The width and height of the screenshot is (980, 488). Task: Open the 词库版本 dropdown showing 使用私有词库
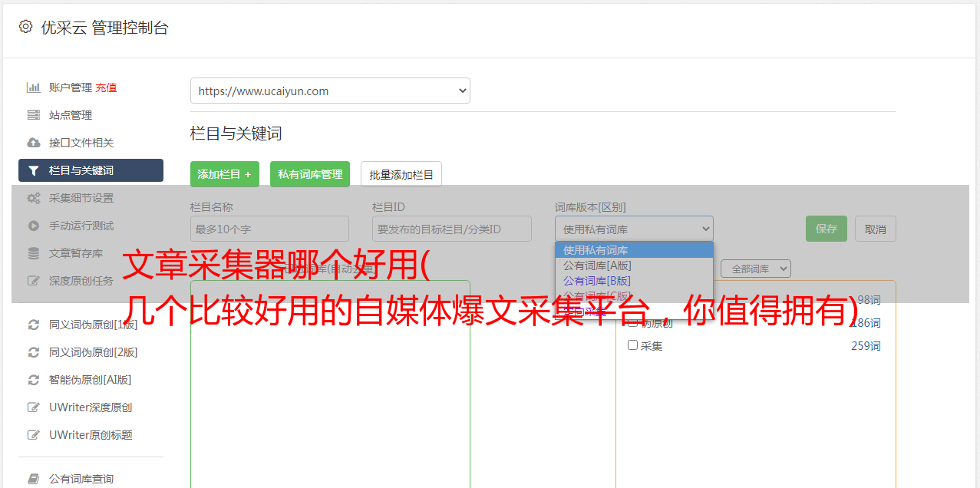[x=634, y=229]
